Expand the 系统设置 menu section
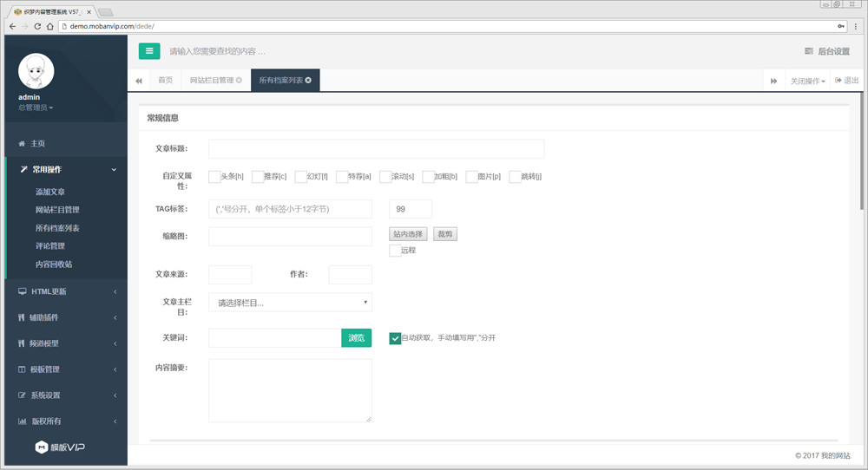Viewport: 868px width, 470px height. tap(115, 395)
